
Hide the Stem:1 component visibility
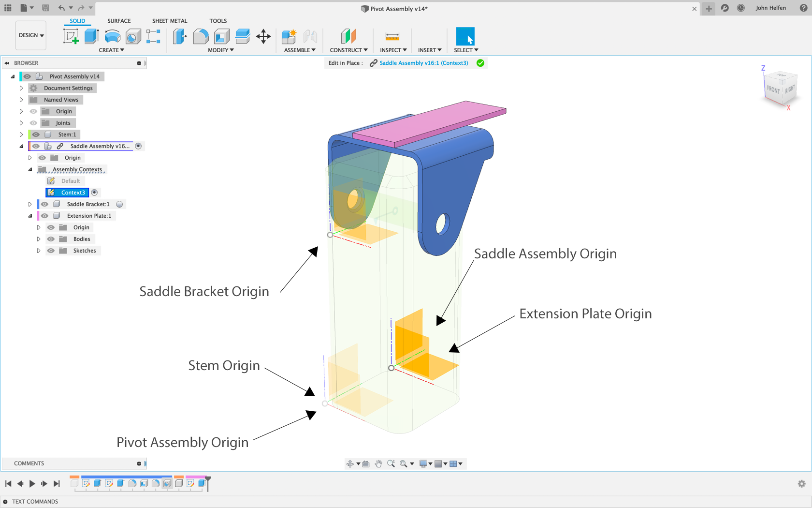[36, 134]
